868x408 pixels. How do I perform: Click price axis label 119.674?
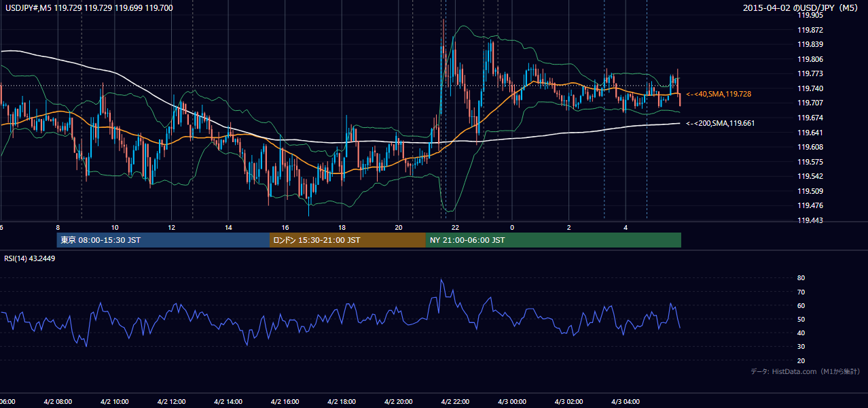[810, 118]
